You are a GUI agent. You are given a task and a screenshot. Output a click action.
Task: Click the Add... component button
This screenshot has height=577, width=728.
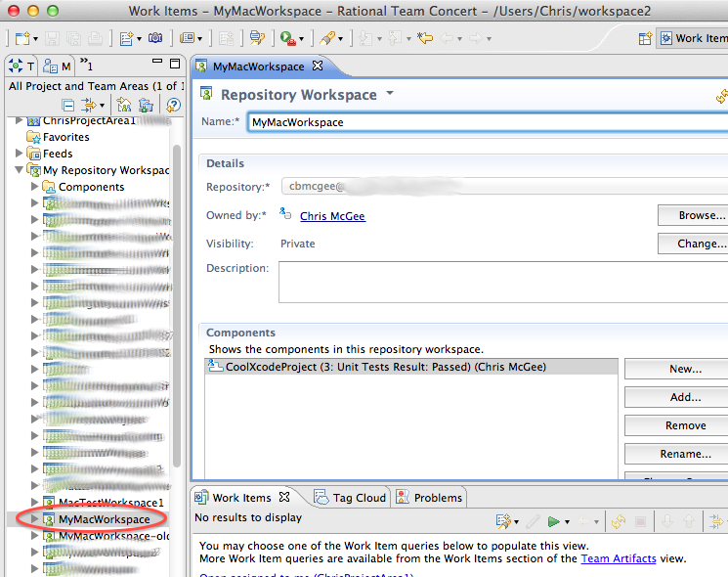(676, 397)
